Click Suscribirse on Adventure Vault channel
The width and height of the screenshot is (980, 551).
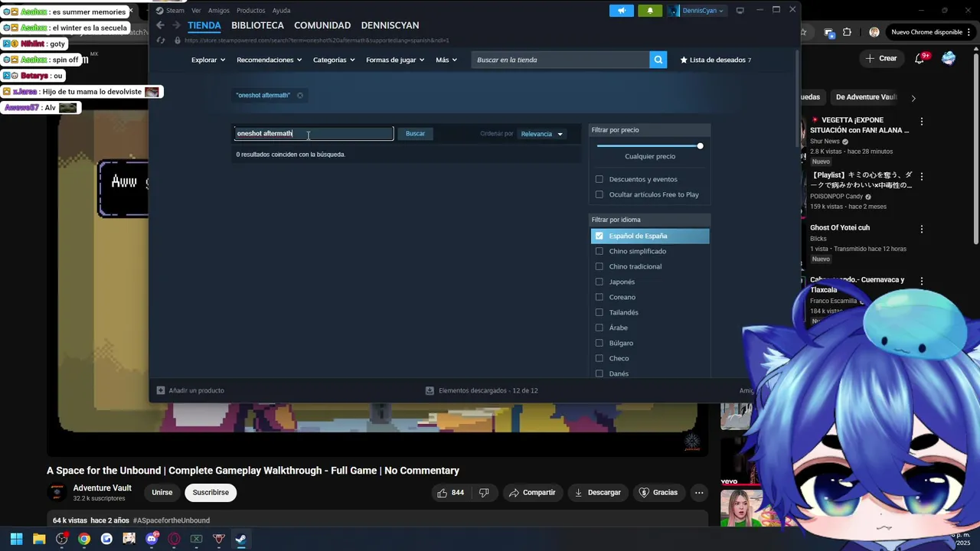point(211,493)
